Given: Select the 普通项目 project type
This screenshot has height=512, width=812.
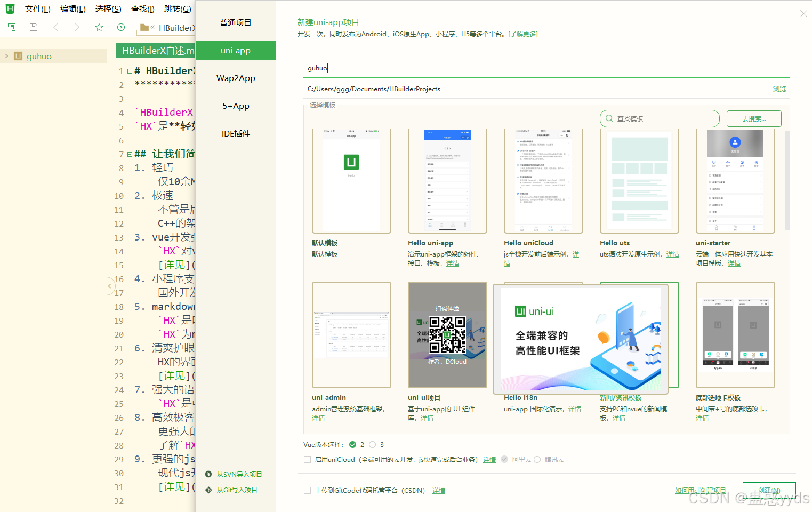Looking at the screenshot, I should pos(236,22).
